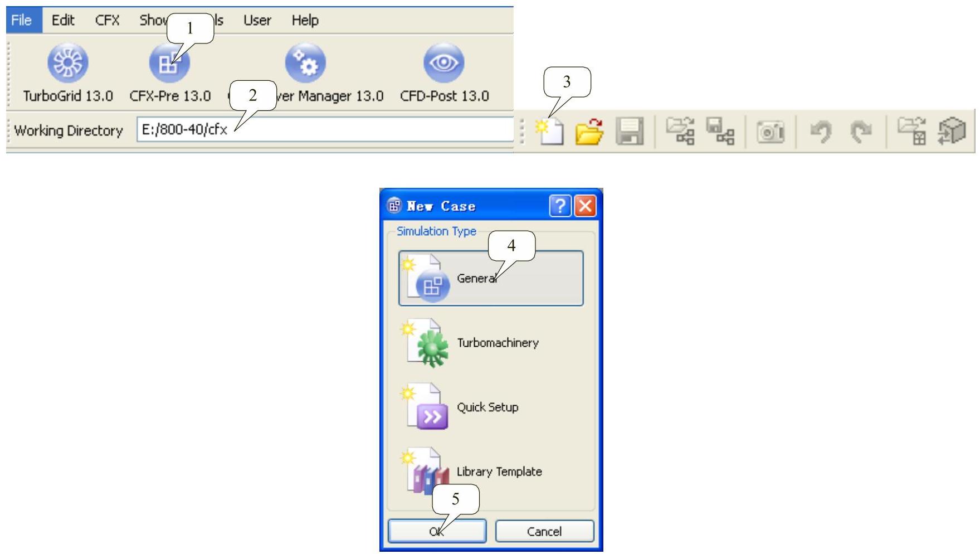Select General simulation type

coord(491,278)
